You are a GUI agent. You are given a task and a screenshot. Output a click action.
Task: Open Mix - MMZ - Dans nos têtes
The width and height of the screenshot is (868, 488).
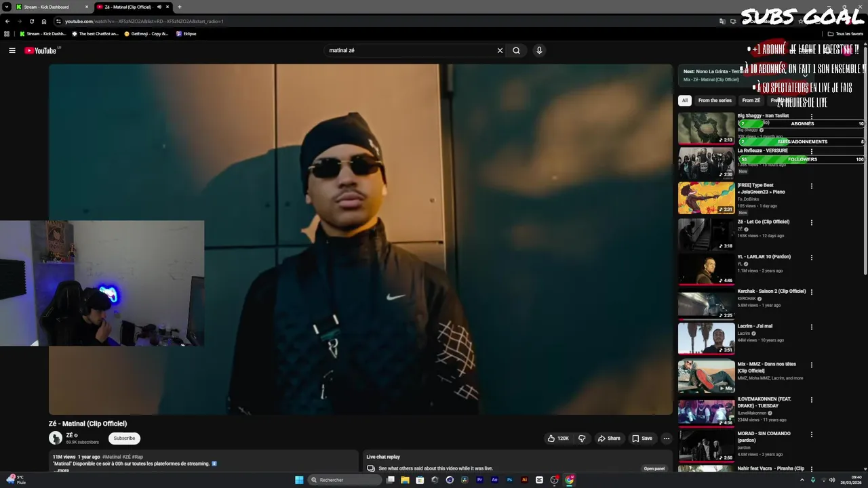point(706,376)
